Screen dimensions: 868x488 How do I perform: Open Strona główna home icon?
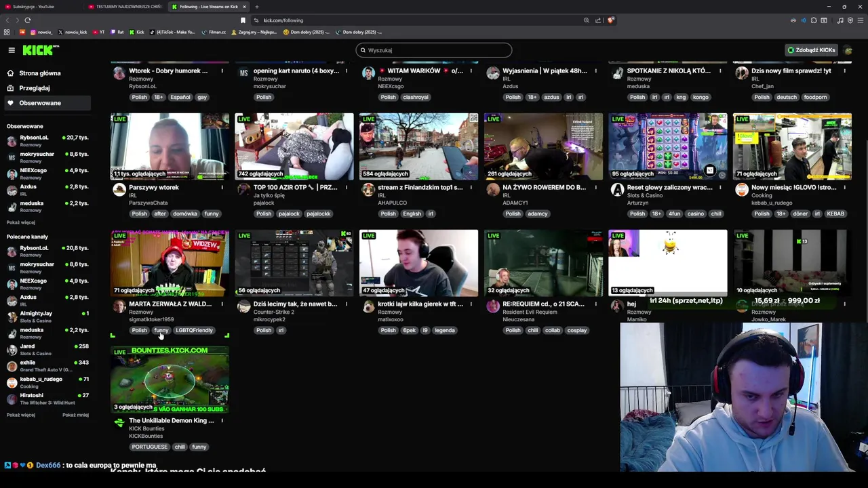click(10, 73)
